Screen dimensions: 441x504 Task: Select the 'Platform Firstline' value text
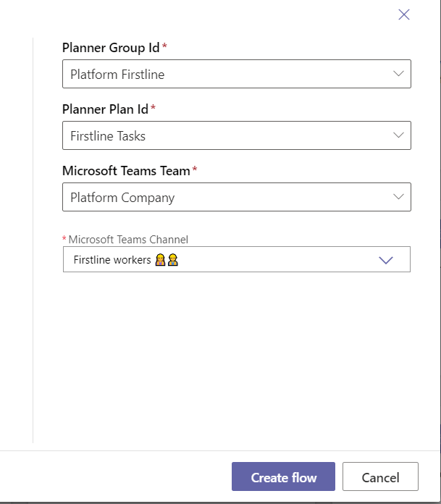pos(117,74)
